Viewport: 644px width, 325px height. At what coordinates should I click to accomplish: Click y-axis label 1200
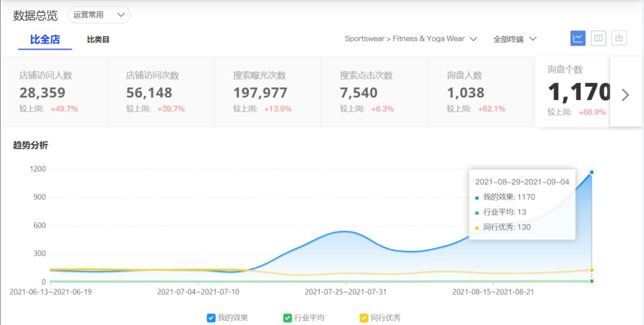click(38, 169)
